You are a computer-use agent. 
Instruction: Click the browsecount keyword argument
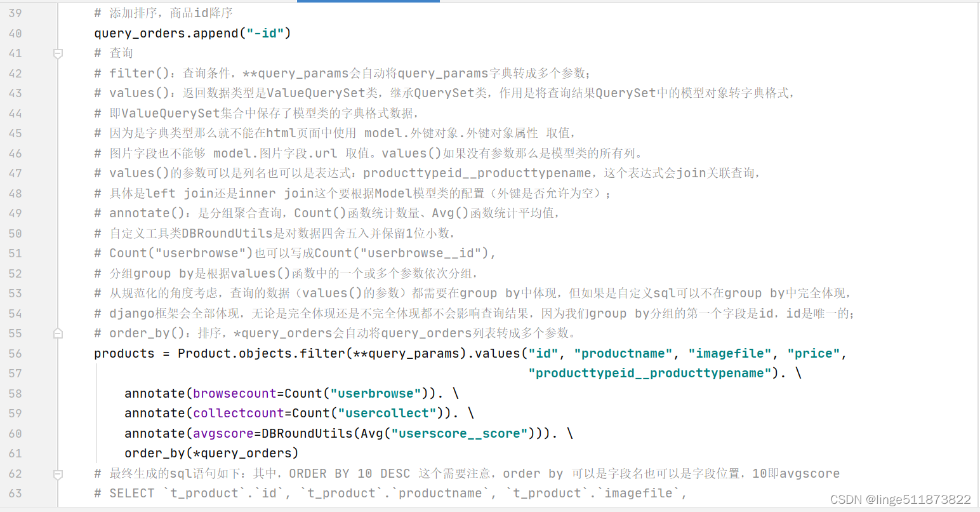(x=235, y=393)
